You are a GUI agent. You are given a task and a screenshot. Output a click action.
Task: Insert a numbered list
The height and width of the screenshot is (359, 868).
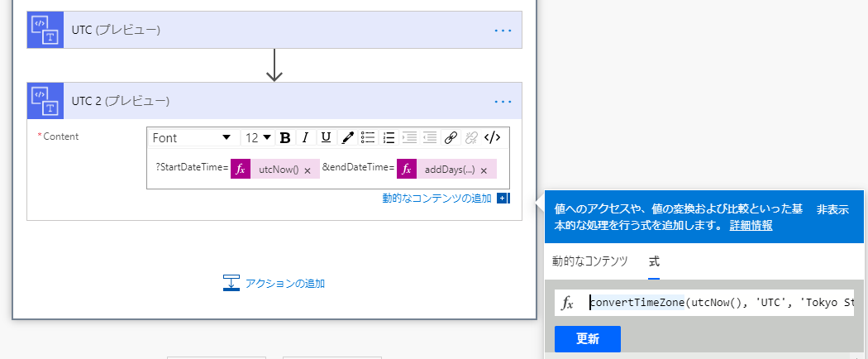pos(389,138)
